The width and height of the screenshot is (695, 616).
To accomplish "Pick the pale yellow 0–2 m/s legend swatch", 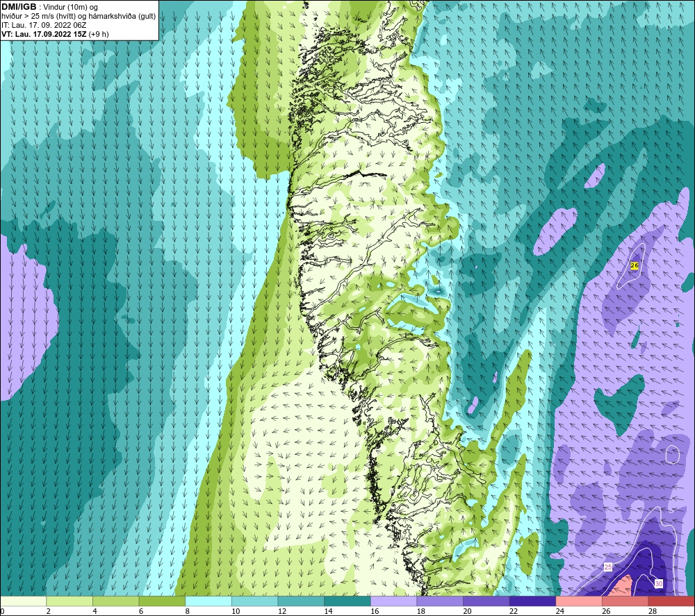I will pos(23,601).
